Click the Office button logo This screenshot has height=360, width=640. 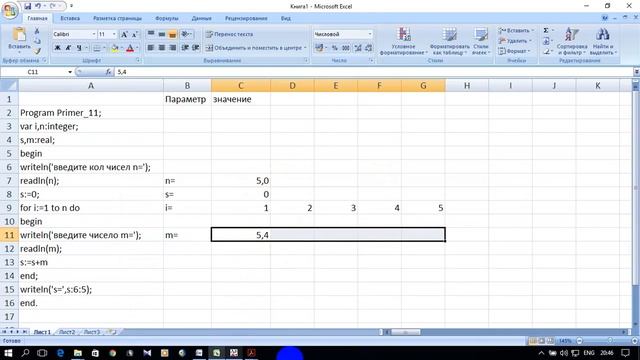click(x=10, y=10)
